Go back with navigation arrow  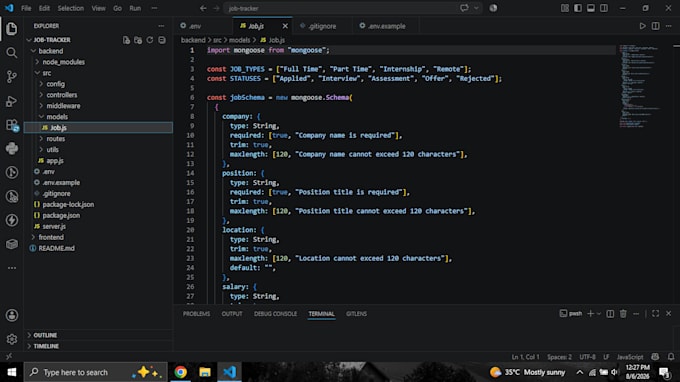pyautogui.click(x=203, y=8)
